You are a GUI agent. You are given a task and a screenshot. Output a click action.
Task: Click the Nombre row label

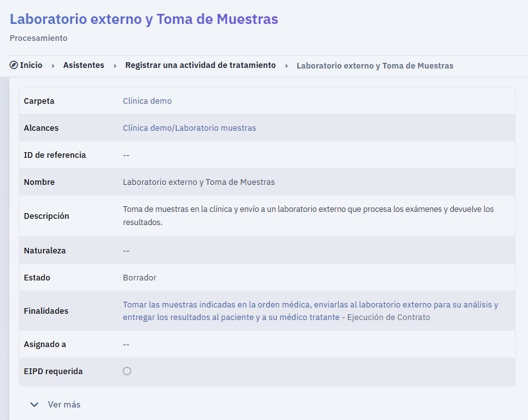pos(39,182)
